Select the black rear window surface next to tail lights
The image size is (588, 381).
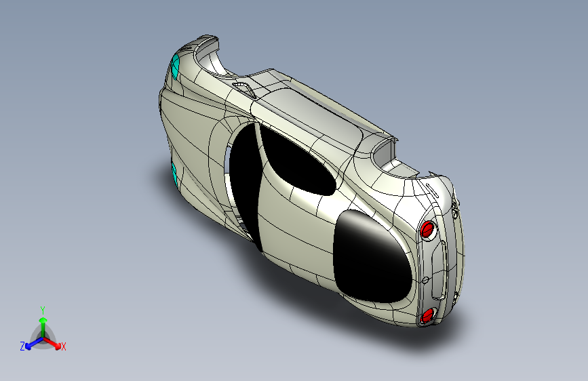pyautogui.click(x=371, y=256)
